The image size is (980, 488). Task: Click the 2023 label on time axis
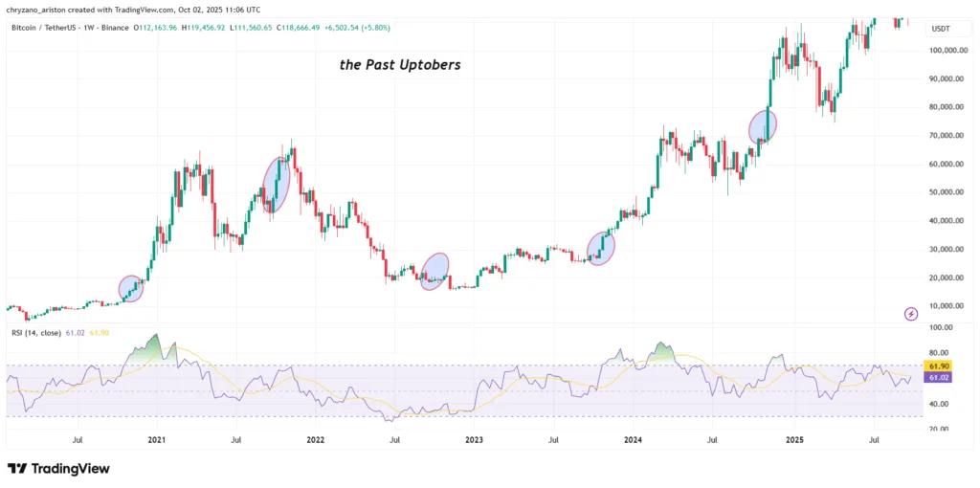point(474,440)
